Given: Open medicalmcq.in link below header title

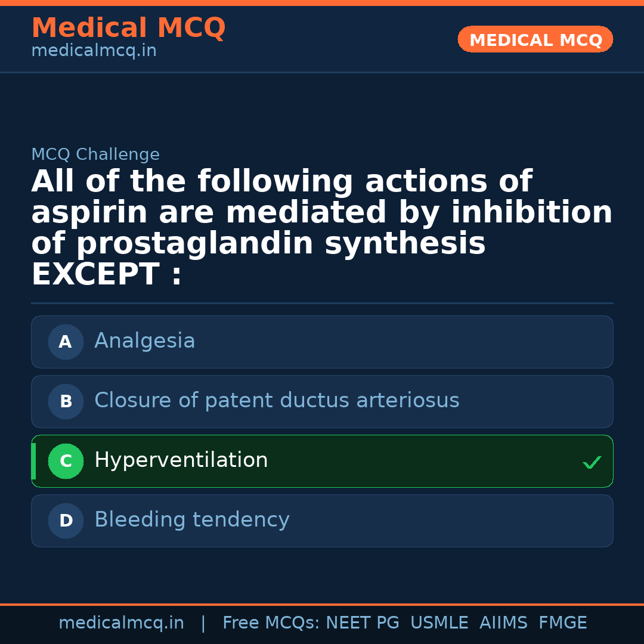Looking at the screenshot, I should coord(94,51).
